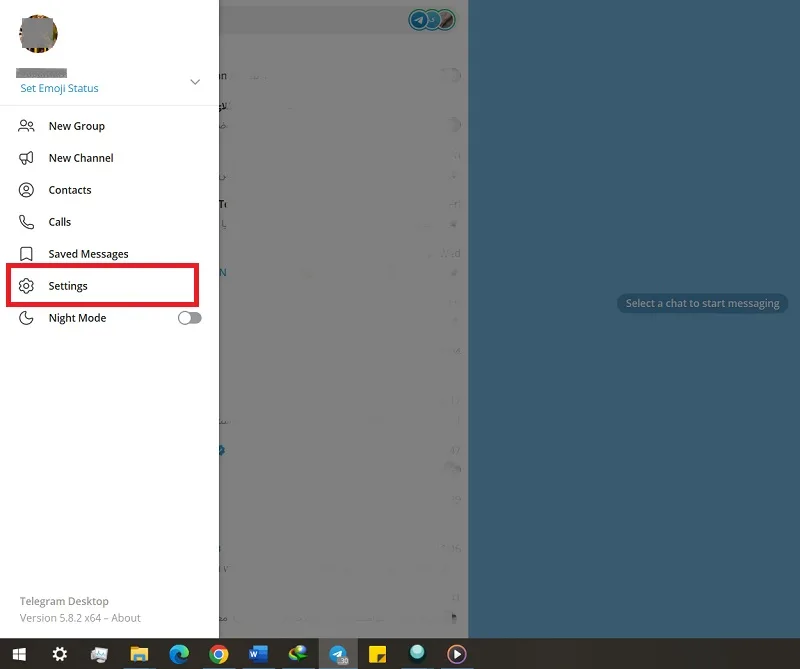Click the Night Mode moon icon
This screenshot has width=800, height=669.
26,318
